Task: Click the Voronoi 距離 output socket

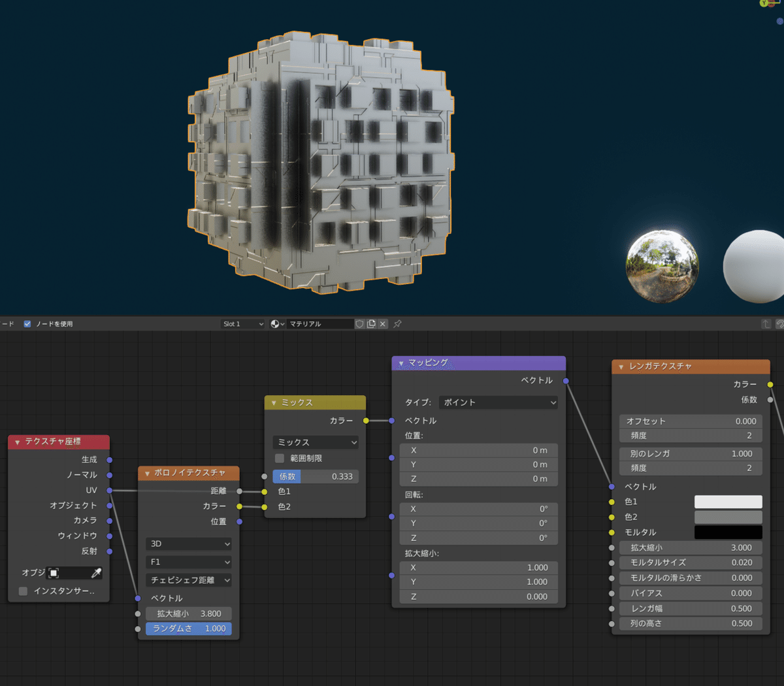Action: click(239, 491)
